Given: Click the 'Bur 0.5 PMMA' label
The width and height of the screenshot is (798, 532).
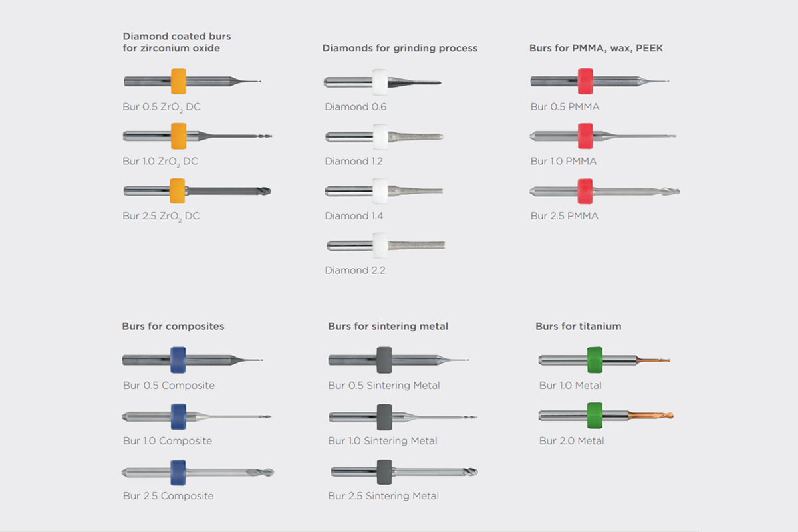Looking at the screenshot, I should pos(565,106).
